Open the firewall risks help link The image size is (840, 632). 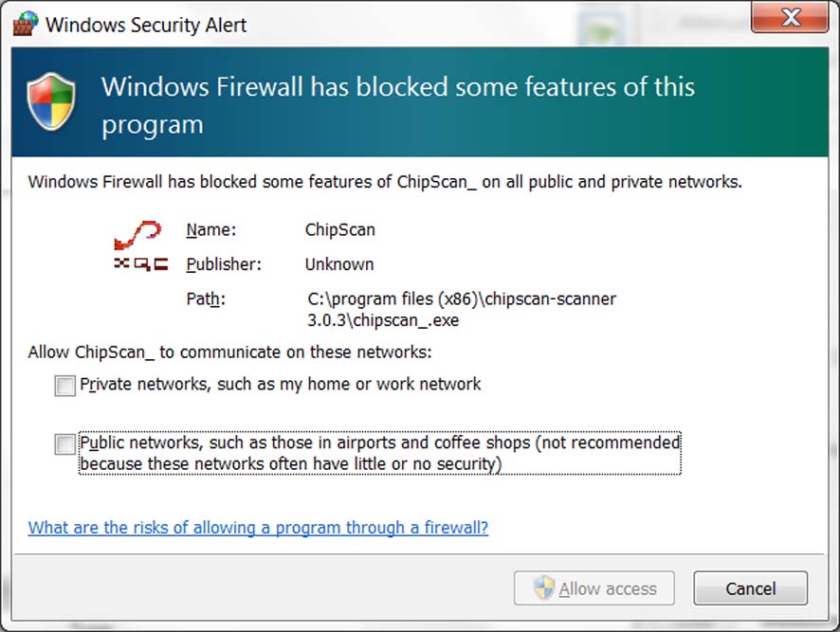pos(258,528)
